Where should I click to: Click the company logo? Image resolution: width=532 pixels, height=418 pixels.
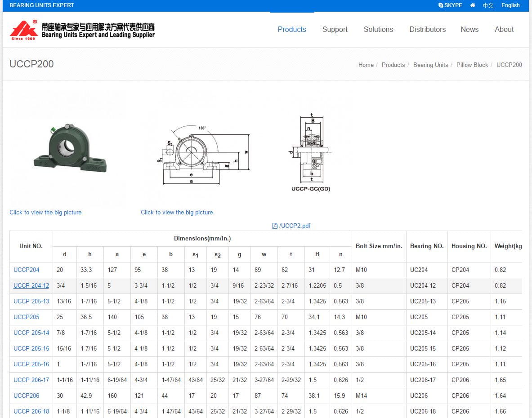pos(82,30)
